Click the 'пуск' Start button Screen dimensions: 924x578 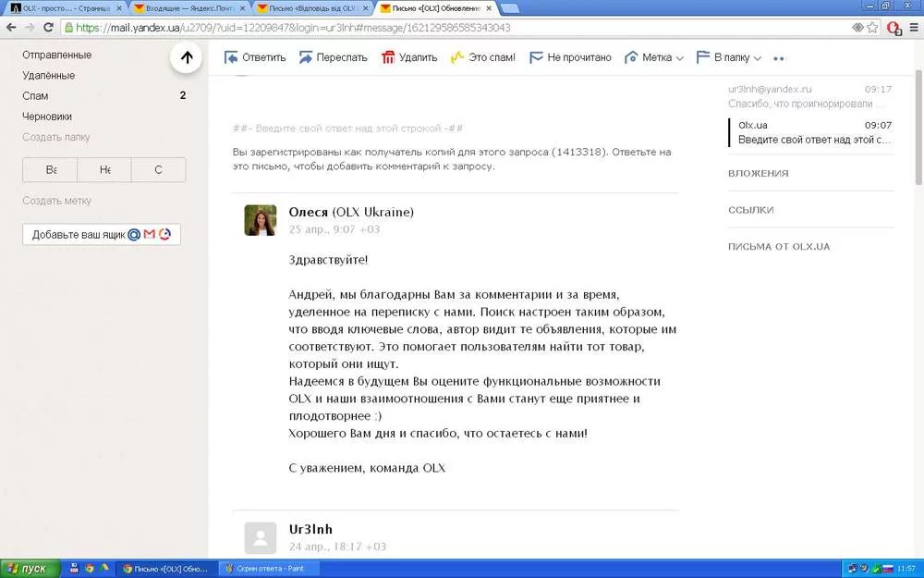click(x=30, y=569)
